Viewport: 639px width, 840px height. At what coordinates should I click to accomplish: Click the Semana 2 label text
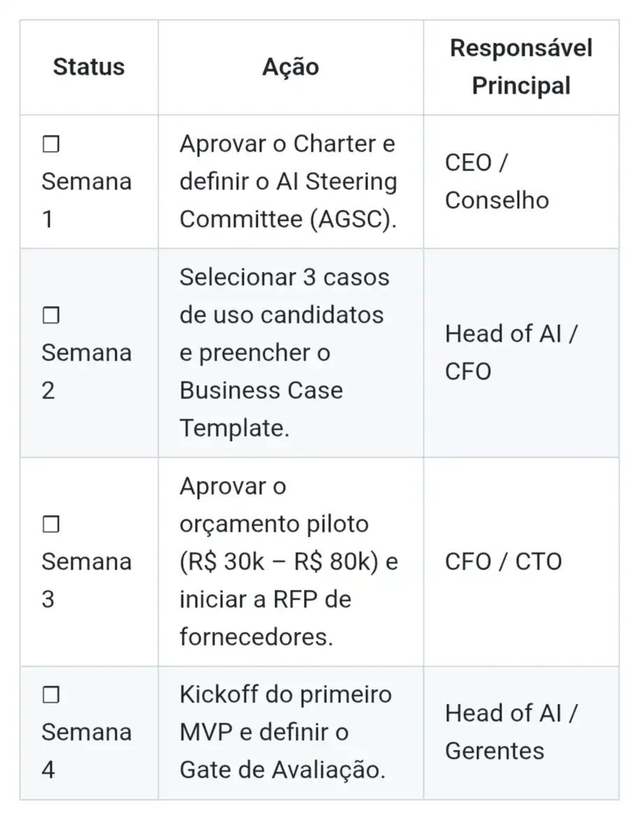coord(86,352)
